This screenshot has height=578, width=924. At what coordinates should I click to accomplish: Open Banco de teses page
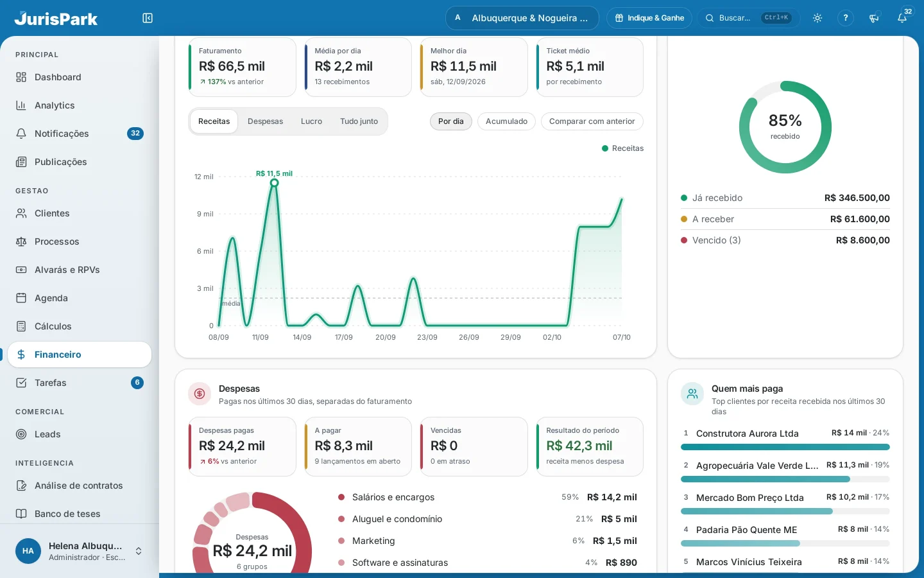(x=80, y=514)
